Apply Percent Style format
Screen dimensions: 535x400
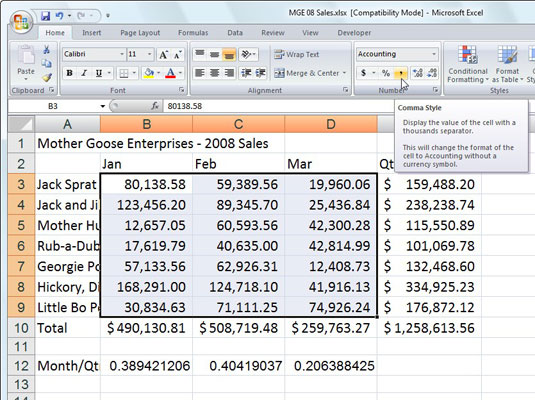tap(386, 73)
